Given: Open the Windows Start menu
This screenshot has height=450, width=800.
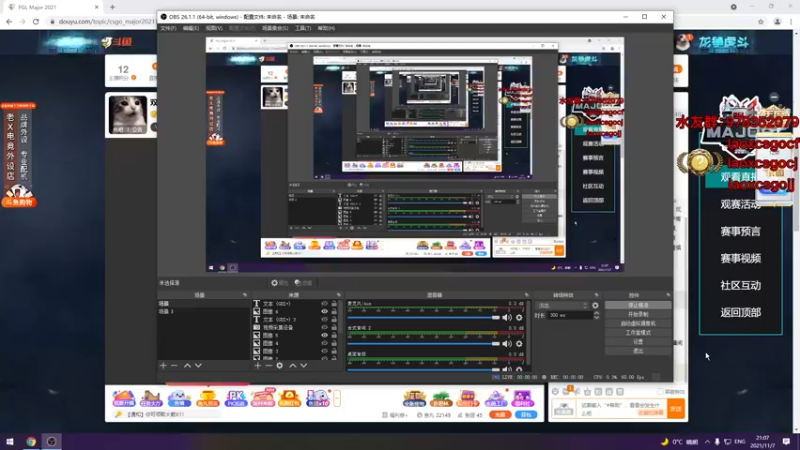Looking at the screenshot, I should [x=10, y=442].
